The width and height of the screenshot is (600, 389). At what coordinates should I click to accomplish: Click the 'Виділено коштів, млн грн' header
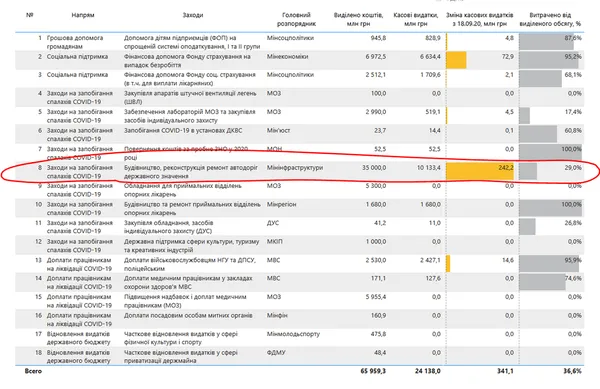click(359, 20)
